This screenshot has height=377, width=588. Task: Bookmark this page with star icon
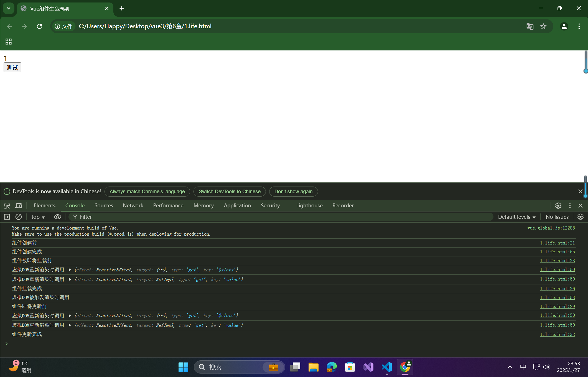(543, 26)
